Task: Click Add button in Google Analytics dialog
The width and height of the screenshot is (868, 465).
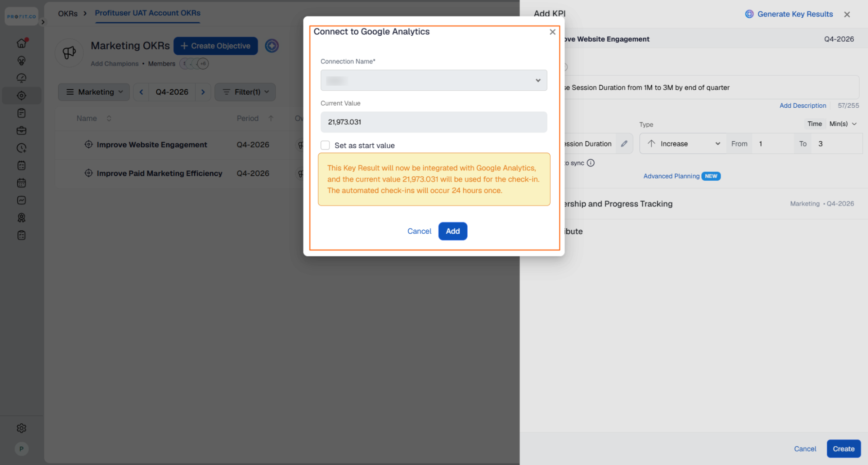Action: pos(452,231)
